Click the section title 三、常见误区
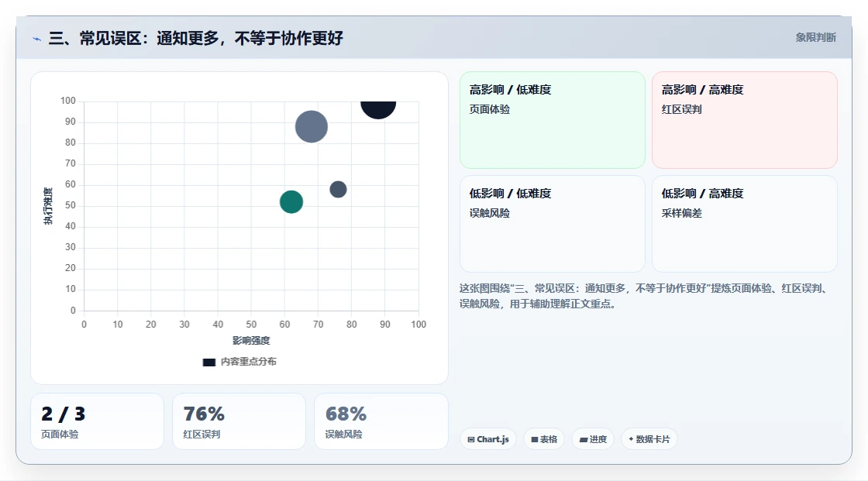The image size is (868, 481). (196, 38)
